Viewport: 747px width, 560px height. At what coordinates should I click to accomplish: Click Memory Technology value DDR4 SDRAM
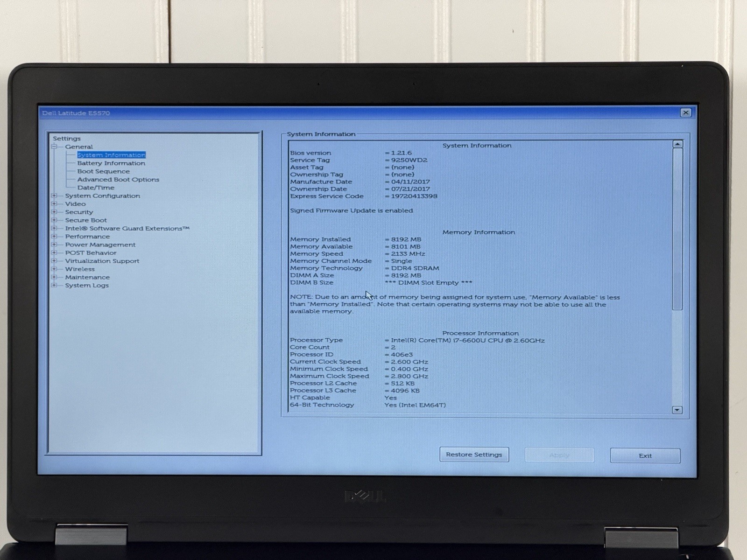click(415, 268)
